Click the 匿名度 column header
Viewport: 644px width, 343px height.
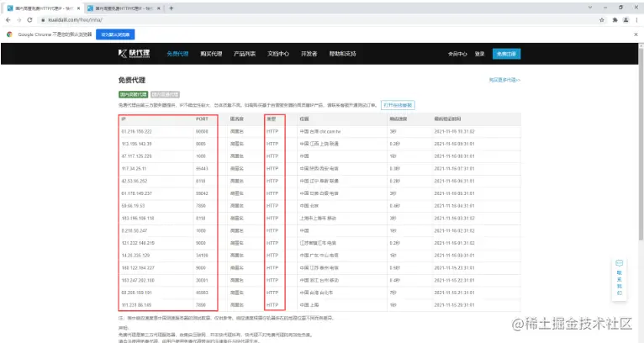236,119
